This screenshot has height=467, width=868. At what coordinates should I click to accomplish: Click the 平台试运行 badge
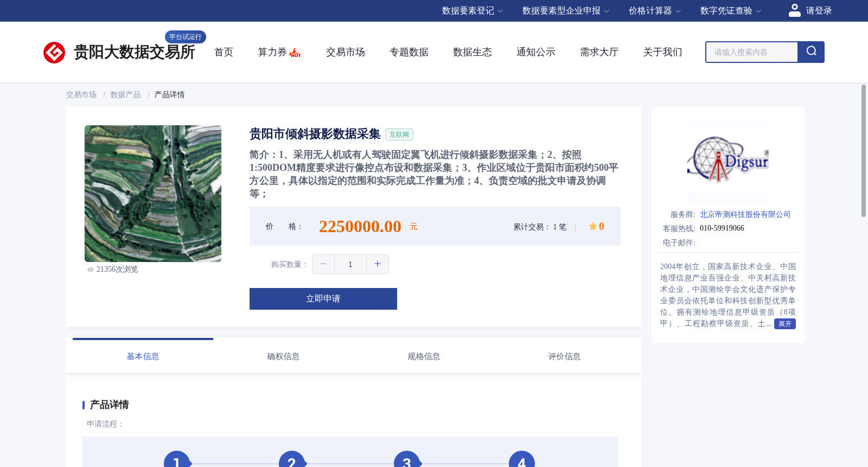(x=186, y=37)
